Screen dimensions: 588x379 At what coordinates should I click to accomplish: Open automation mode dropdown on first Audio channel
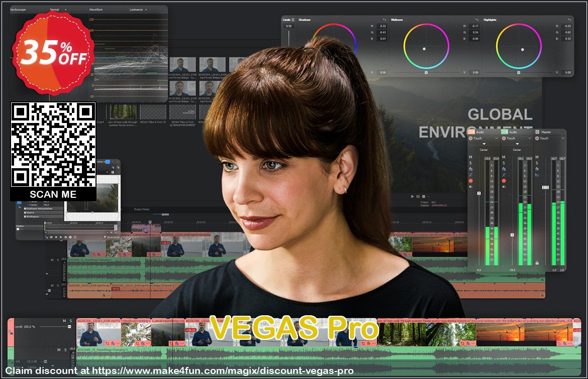(x=497, y=139)
